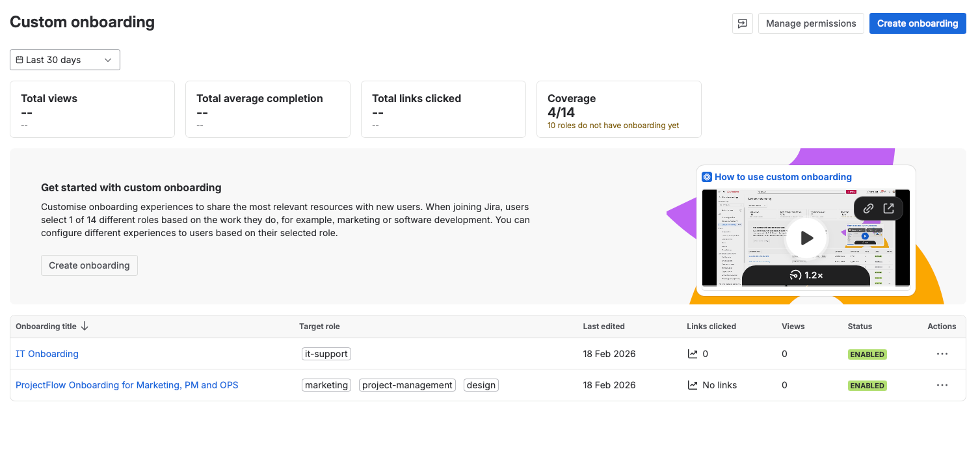Open Manage permissions
The image size is (980, 454).
811,23
